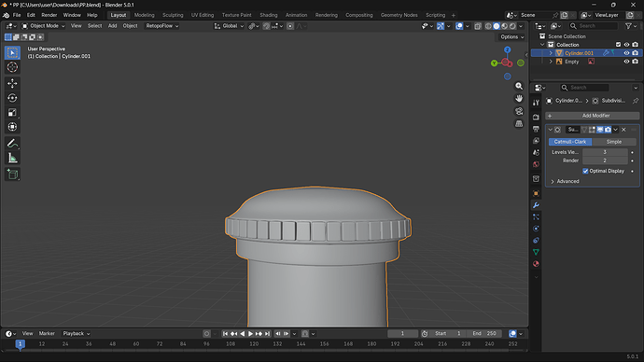Open the Object Constraints properties tab

point(536,241)
